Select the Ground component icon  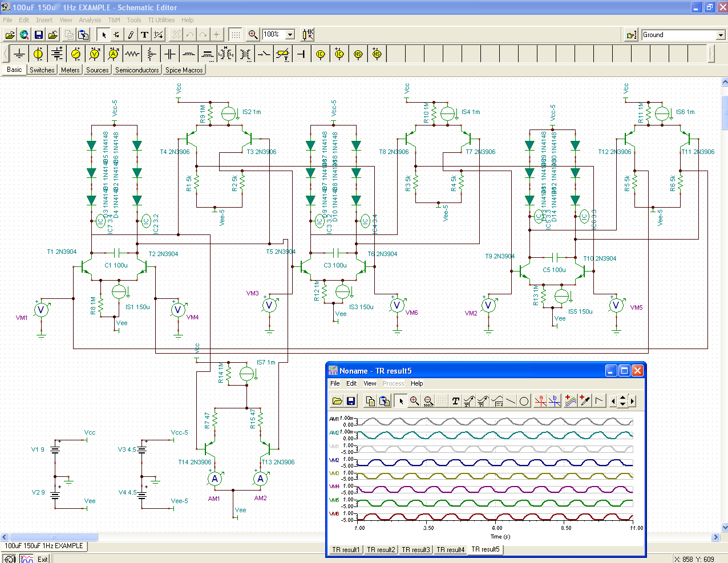coord(19,54)
